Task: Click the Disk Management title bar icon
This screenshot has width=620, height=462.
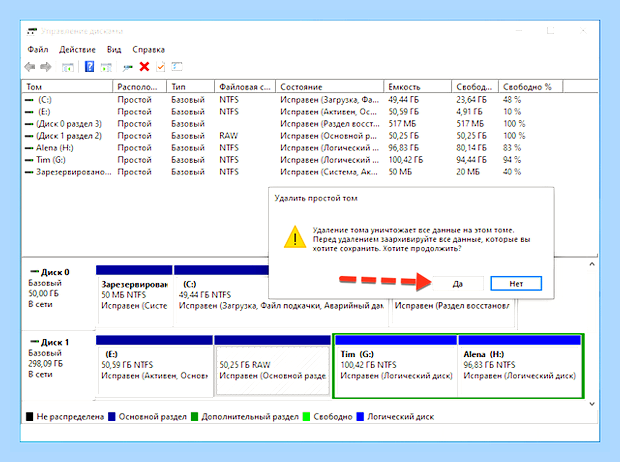Action: (32, 31)
